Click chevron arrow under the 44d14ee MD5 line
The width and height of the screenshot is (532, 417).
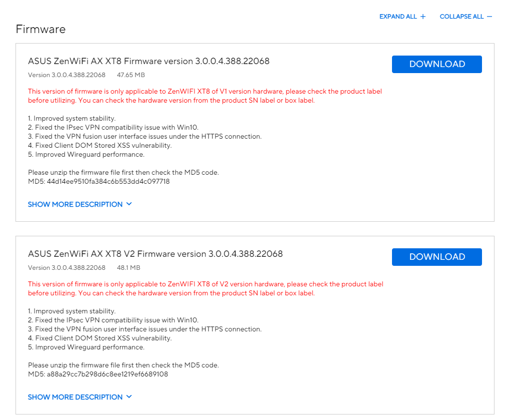[129, 204]
